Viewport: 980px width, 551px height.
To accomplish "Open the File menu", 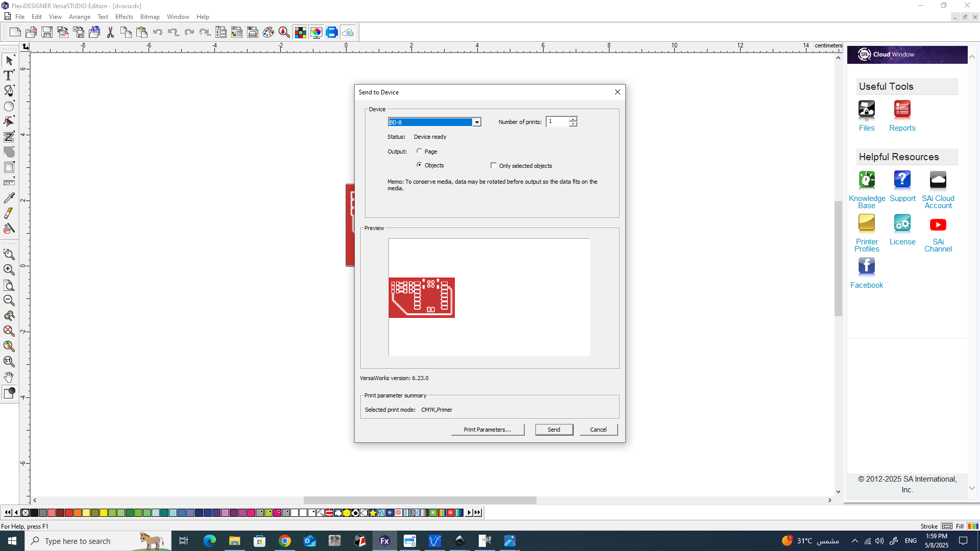I will [20, 17].
